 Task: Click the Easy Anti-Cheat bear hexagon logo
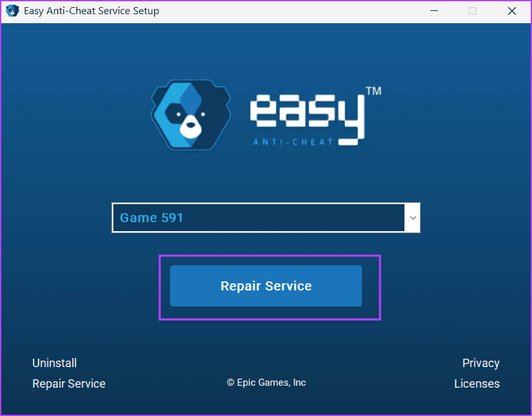click(x=191, y=114)
